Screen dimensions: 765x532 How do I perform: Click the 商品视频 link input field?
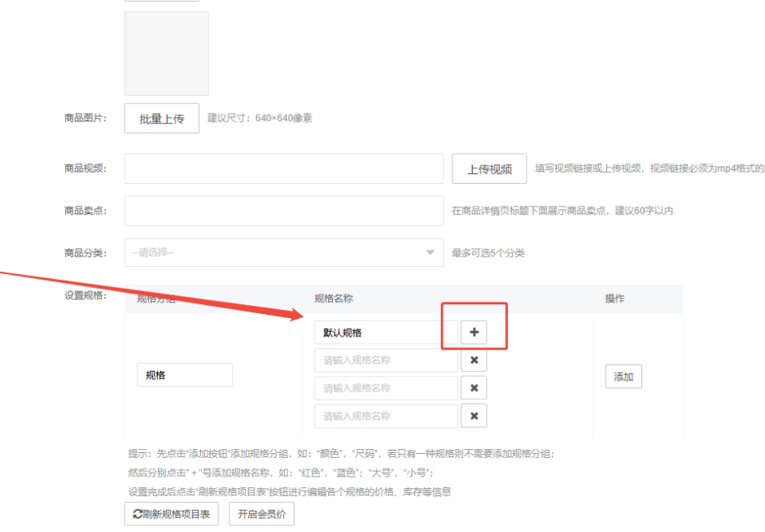(283, 169)
